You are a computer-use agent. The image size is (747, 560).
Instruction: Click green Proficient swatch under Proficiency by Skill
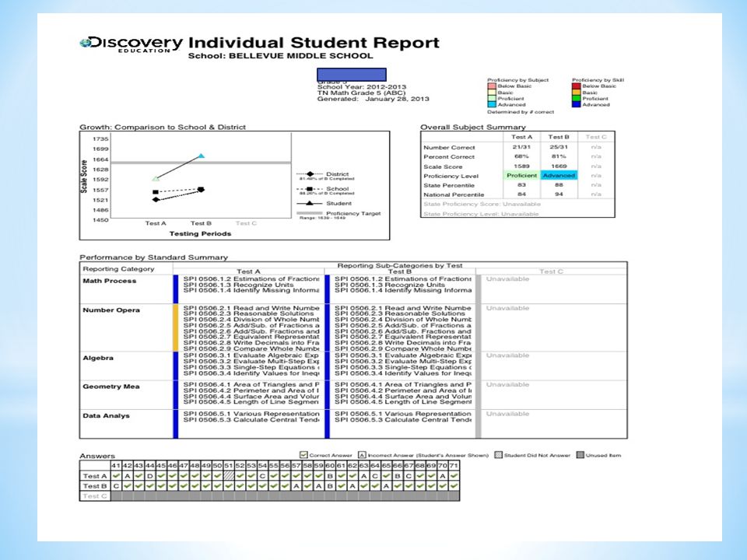tap(576, 99)
